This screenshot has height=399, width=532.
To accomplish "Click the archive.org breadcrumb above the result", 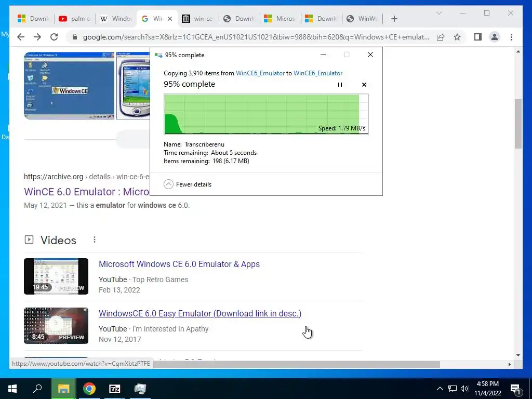I will coord(87,177).
